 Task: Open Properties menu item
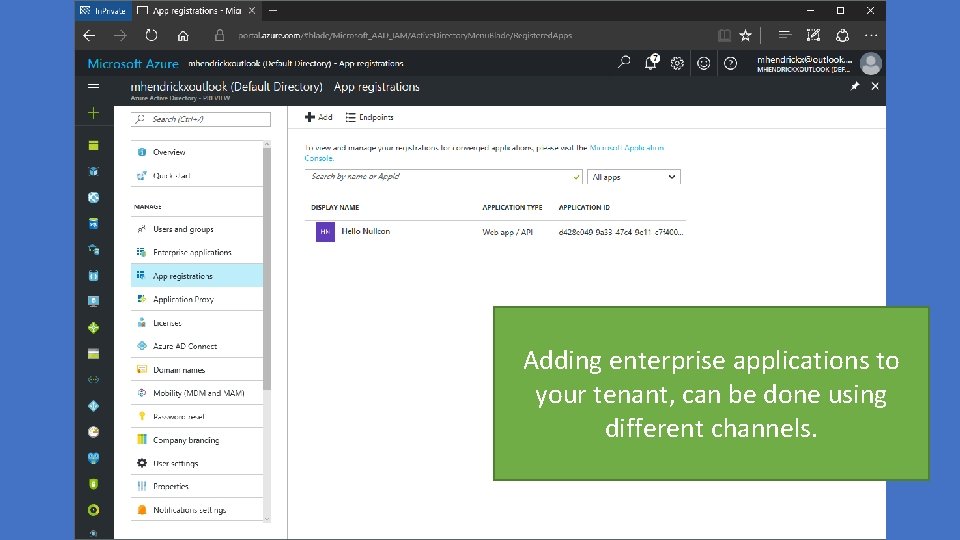(197, 486)
